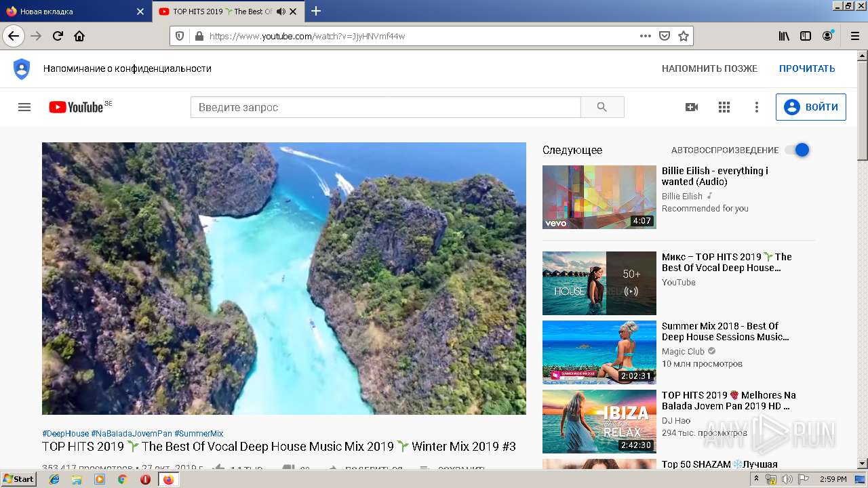Image resolution: width=868 pixels, height=488 pixels.
Task: Toggle the 'АВТОВОСПРОИЗВЕДЕНИЕ' autoplay switch
Action: pyautogui.click(x=798, y=150)
